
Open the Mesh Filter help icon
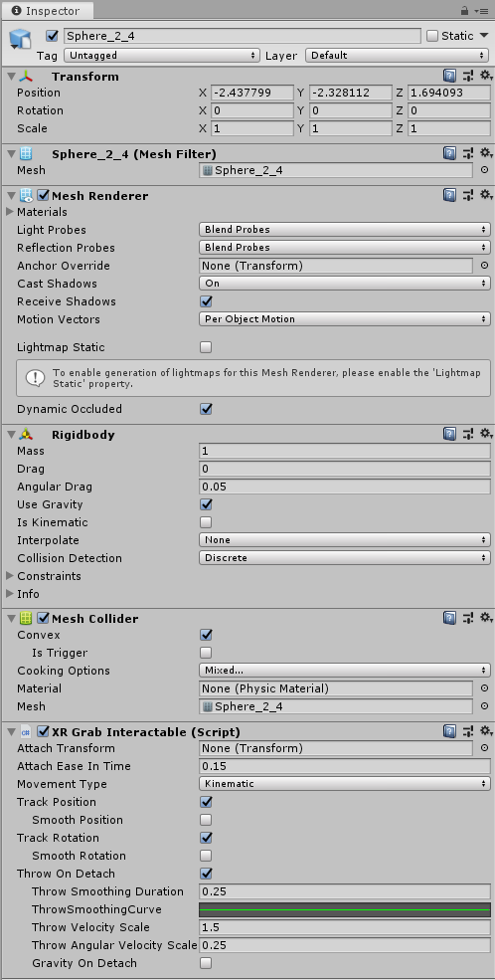pyautogui.click(x=449, y=153)
